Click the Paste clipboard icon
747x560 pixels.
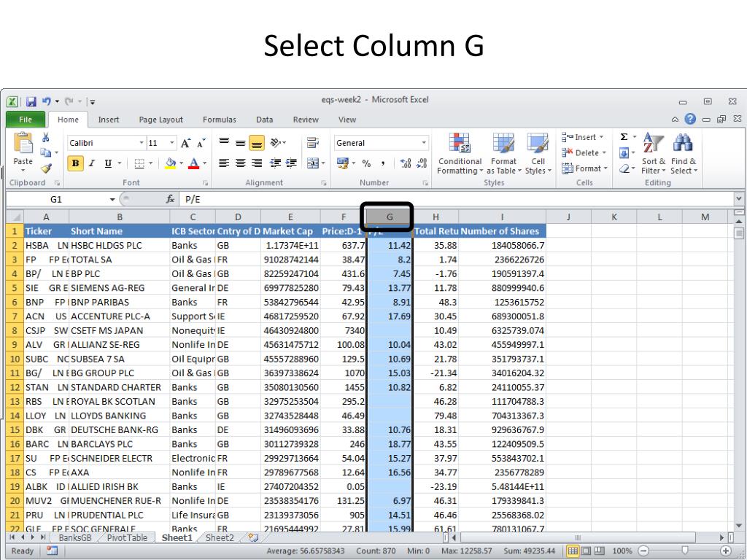tap(23, 142)
